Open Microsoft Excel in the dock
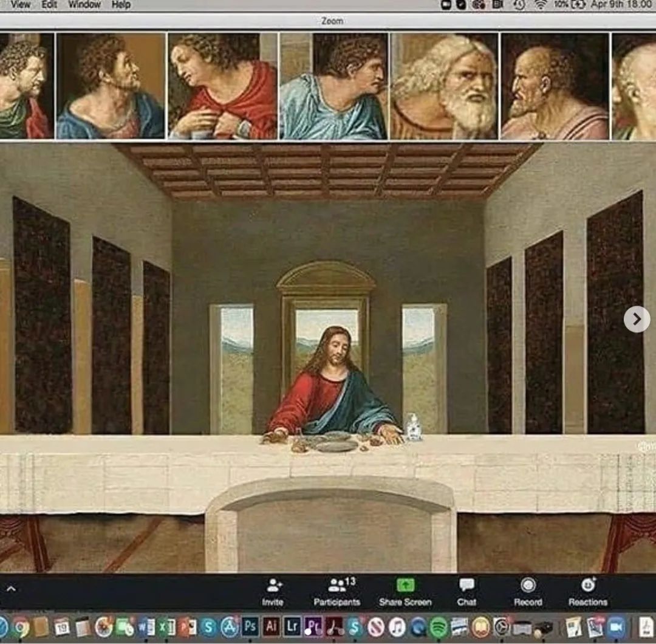 click(x=166, y=627)
